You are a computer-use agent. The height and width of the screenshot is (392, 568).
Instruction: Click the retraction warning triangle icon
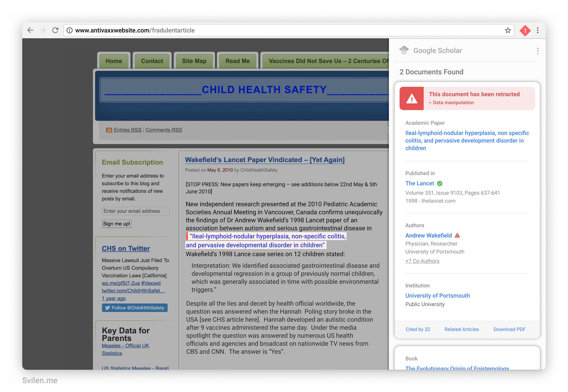[x=412, y=98]
